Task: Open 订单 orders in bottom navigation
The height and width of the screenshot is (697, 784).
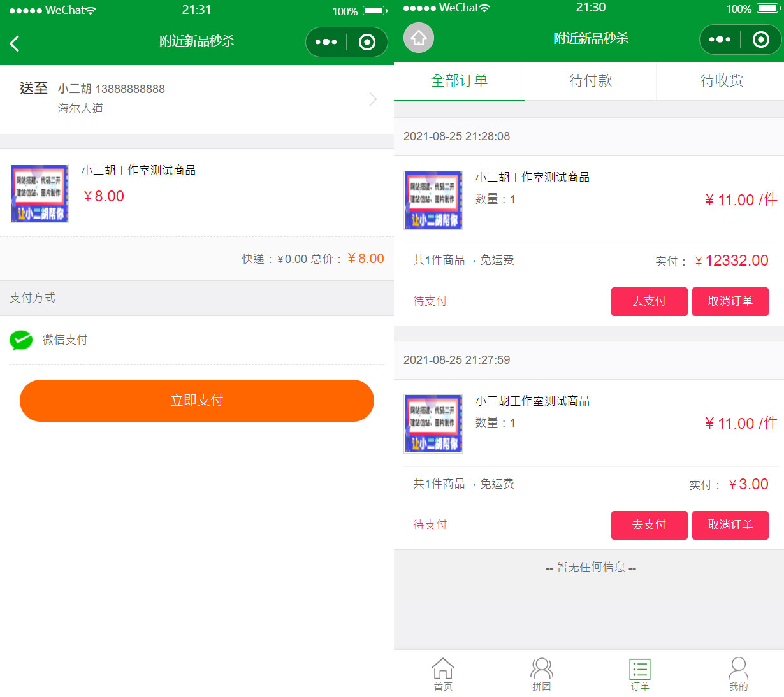Action: tap(640, 674)
